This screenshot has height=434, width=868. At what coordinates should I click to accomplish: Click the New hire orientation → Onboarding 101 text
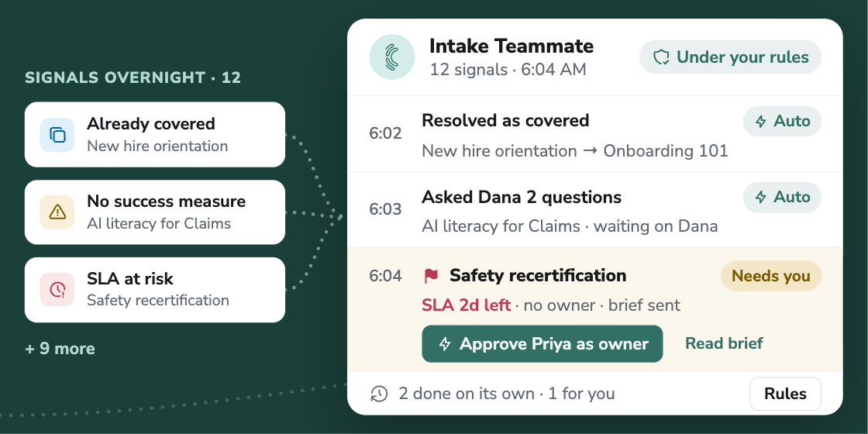click(x=574, y=151)
